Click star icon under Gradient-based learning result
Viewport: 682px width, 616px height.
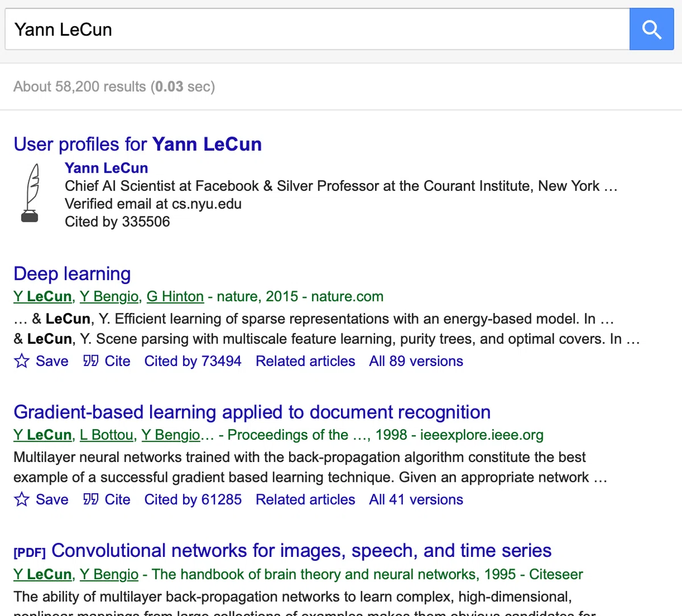tap(22, 500)
